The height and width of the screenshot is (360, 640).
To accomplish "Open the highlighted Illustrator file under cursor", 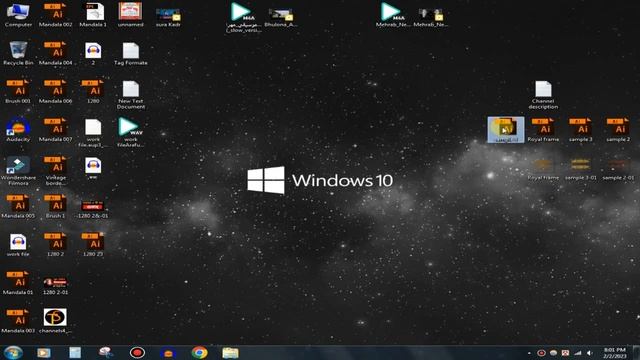I will (506, 130).
